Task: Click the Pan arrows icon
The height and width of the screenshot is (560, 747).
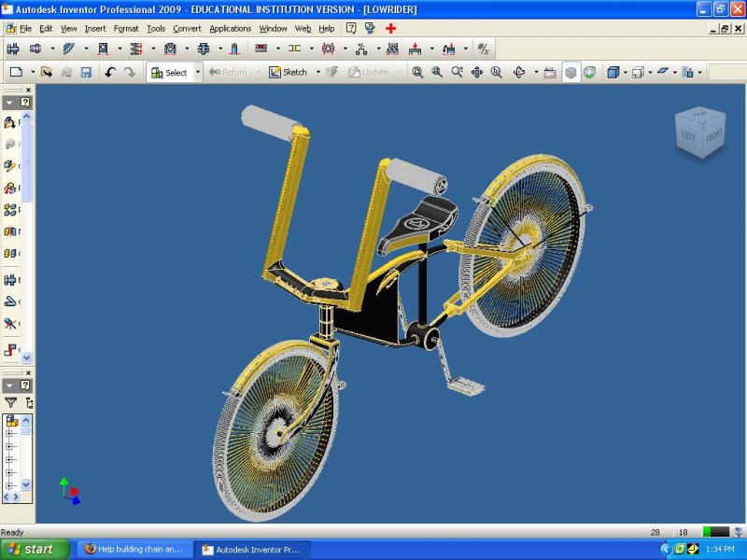Action: (x=477, y=73)
